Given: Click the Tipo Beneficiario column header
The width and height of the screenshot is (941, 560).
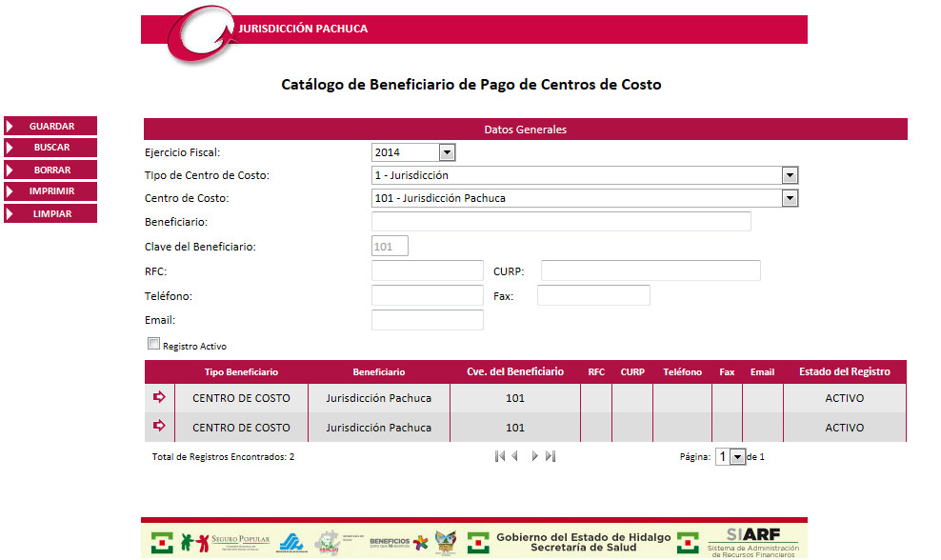Looking at the screenshot, I should click(241, 372).
